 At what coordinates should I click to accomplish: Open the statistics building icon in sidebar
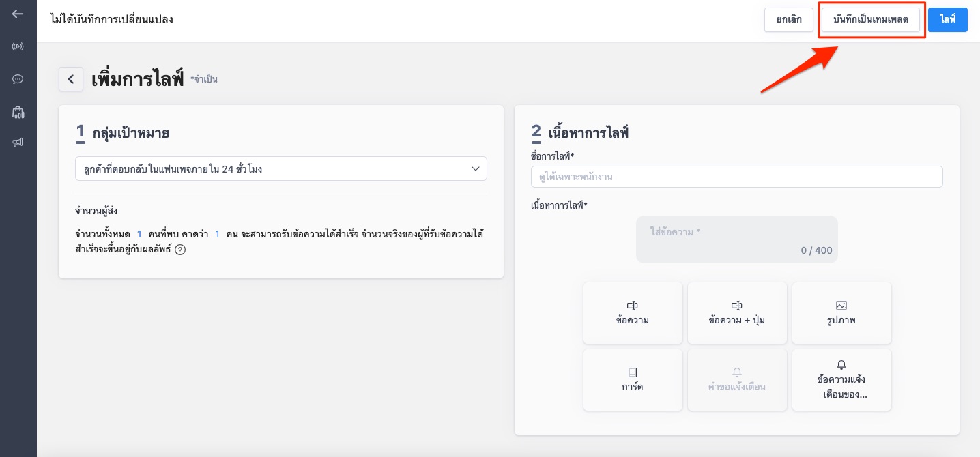[18, 112]
